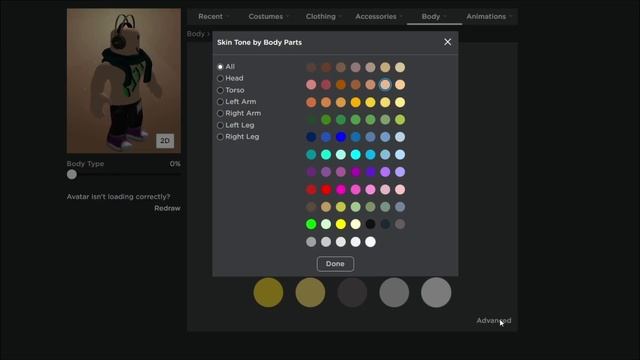Screen dimensions: 640x360
Task: Pick the bright red swatch
Action: pos(326,189)
